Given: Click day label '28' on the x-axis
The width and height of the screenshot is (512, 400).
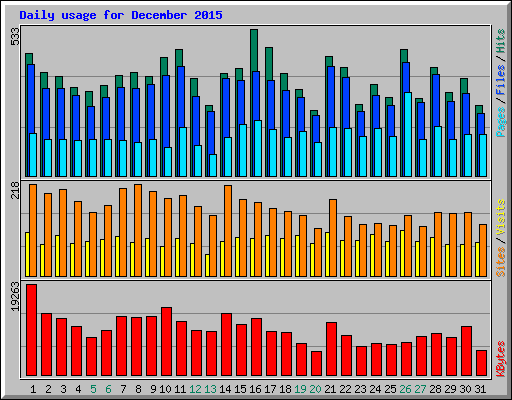Looking at the screenshot, I should point(435,389).
